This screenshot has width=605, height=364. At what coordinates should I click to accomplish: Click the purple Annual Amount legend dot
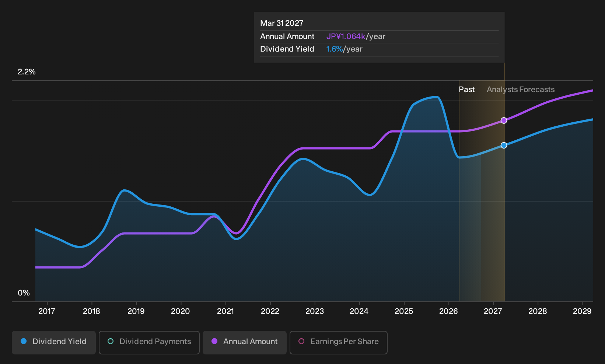pyautogui.click(x=214, y=341)
